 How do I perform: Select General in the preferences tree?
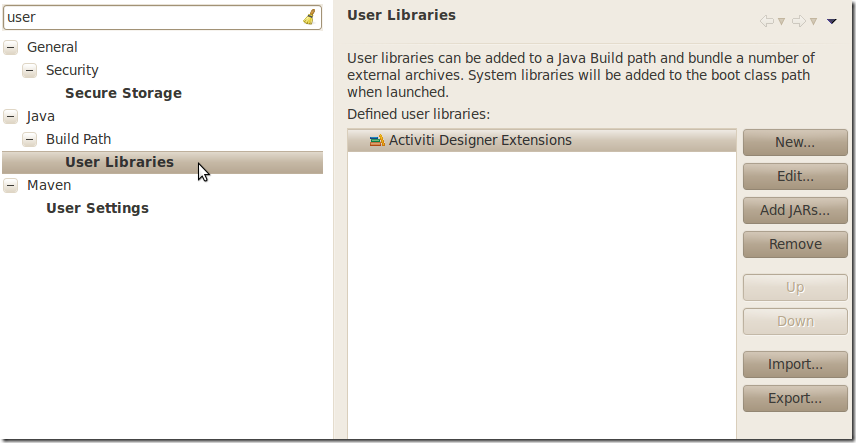tap(52, 48)
